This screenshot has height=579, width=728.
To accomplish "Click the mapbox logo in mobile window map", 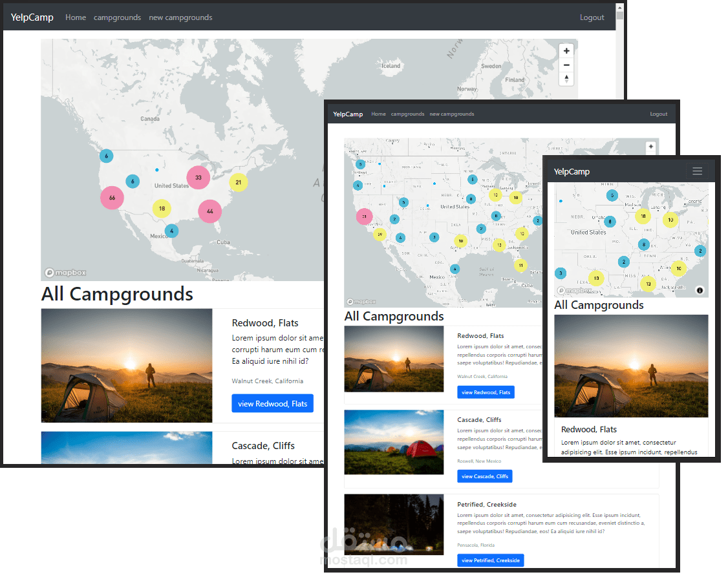I will 575,290.
